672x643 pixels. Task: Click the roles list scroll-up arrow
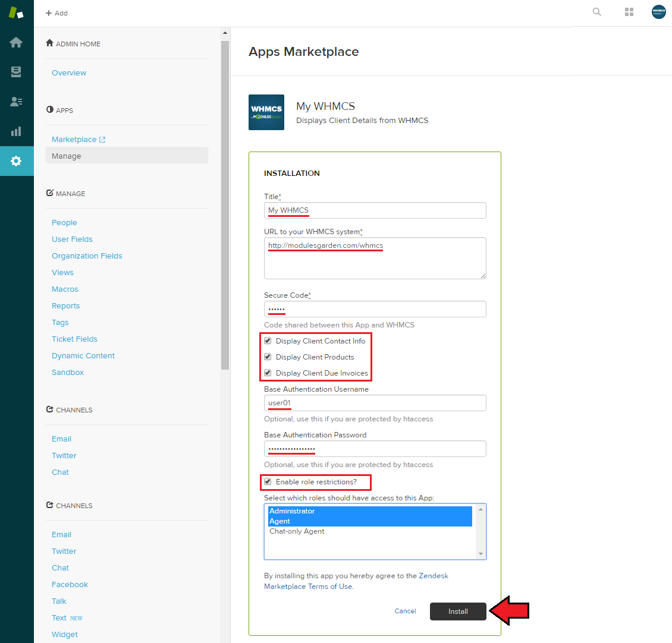click(481, 509)
